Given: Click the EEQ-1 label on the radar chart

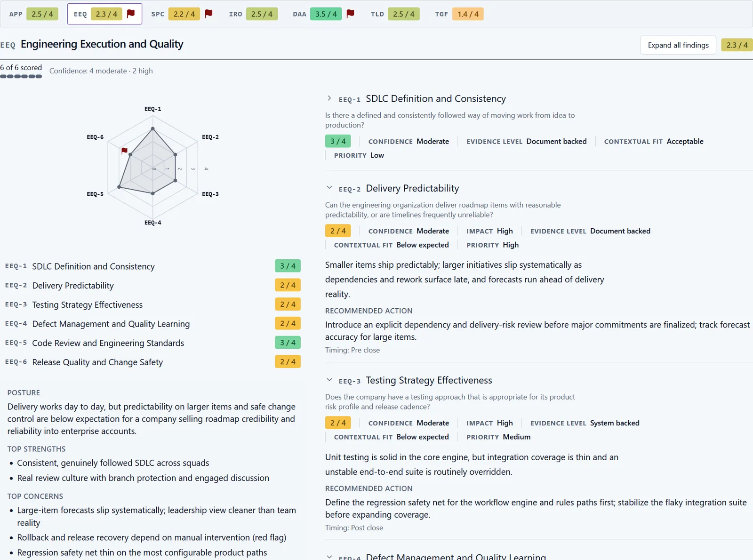Looking at the screenshot, I should [x=153, y=109].
